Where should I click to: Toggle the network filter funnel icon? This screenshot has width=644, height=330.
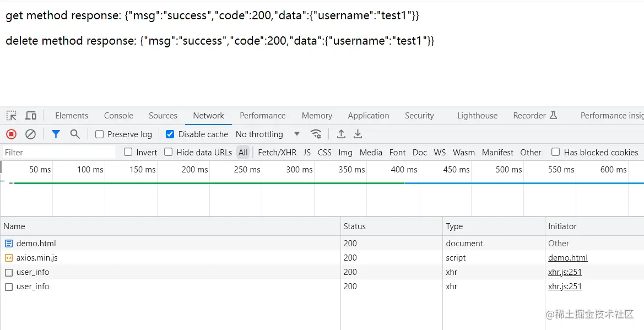click(56, 134)
